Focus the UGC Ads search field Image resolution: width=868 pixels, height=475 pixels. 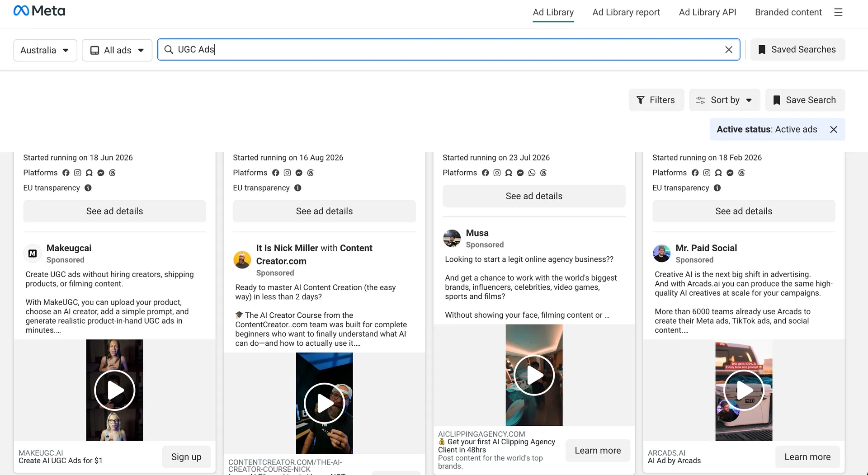pyautogui.click(x=448, y=50)
